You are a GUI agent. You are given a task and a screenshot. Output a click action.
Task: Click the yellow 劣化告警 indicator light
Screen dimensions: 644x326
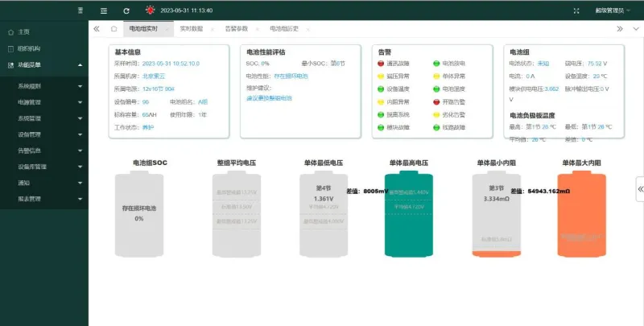tap(436, 114)
